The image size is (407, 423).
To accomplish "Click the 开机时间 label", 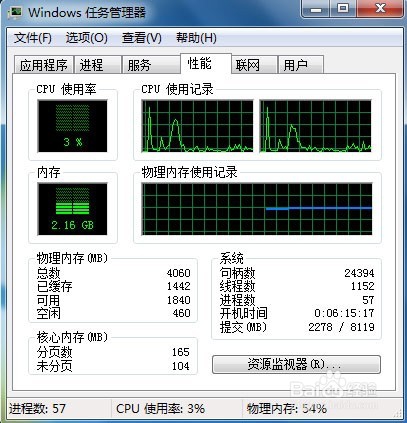I will [244, 313].
